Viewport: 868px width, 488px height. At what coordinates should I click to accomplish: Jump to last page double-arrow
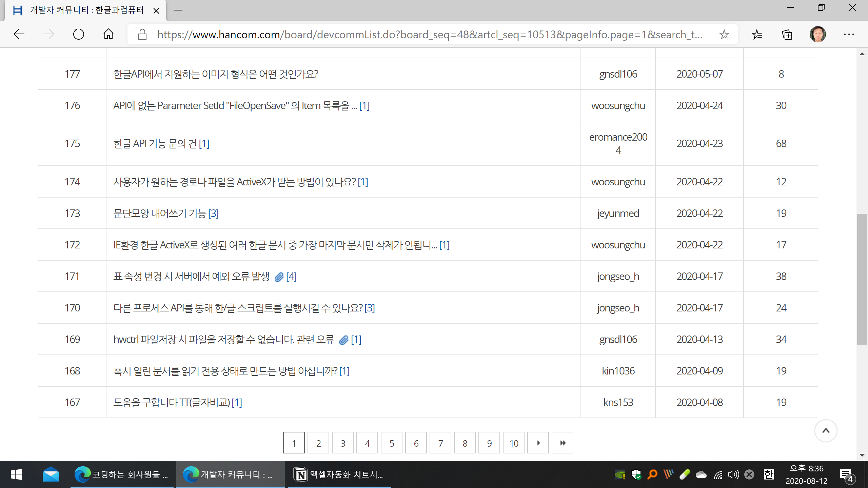pos(563,443)
